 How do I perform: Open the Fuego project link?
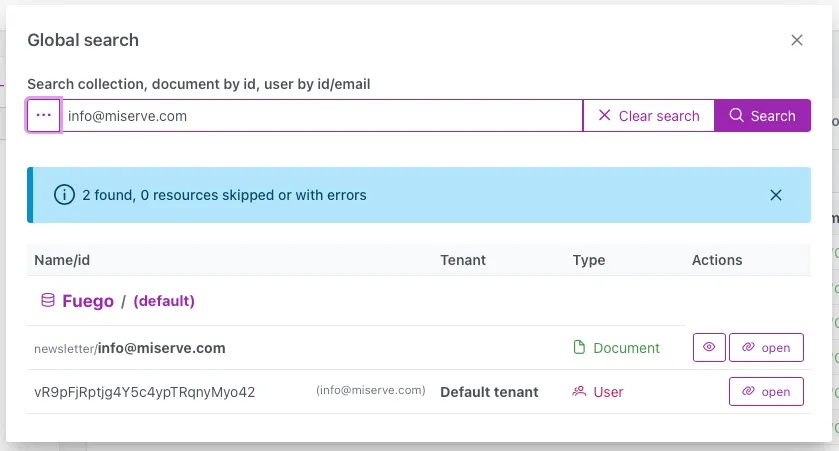88,301
